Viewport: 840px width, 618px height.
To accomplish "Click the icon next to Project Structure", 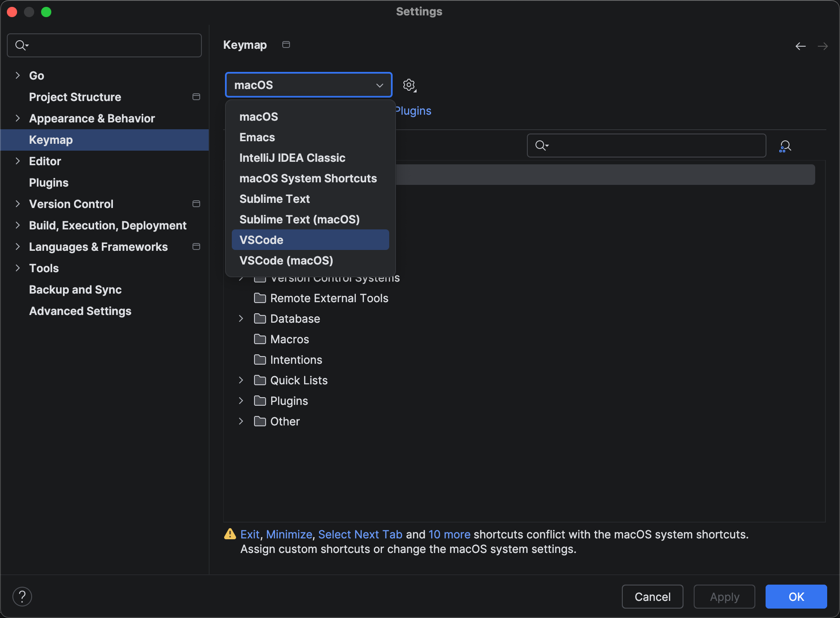I will (x=196, y=97).
